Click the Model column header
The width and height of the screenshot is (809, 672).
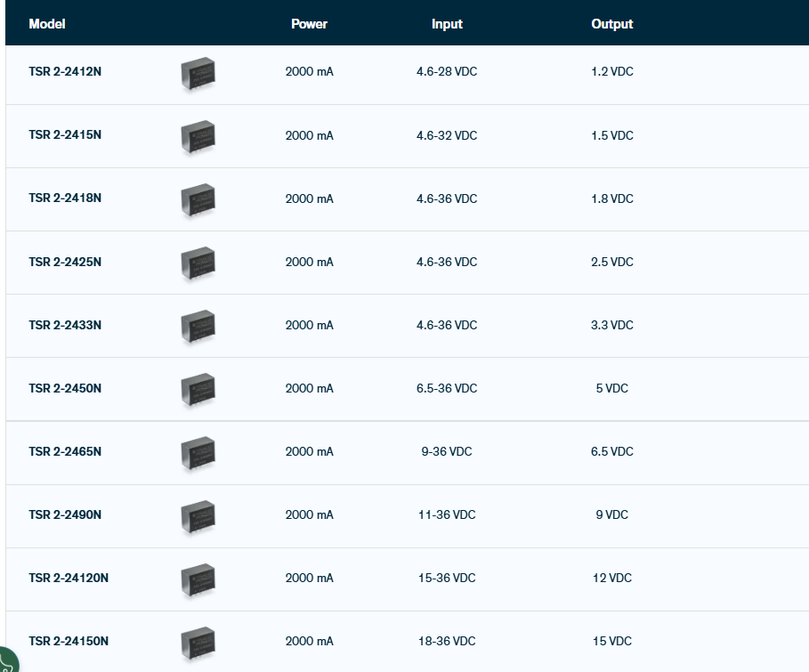click(47, 24)
